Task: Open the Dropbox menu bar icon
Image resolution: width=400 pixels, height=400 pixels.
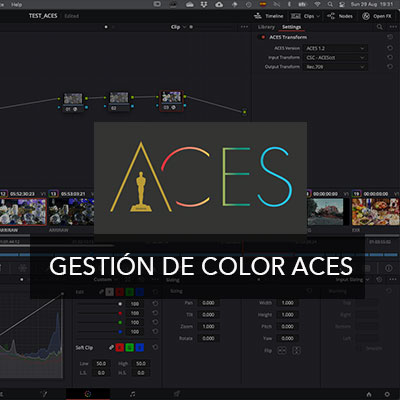Action: click(203, 4)
